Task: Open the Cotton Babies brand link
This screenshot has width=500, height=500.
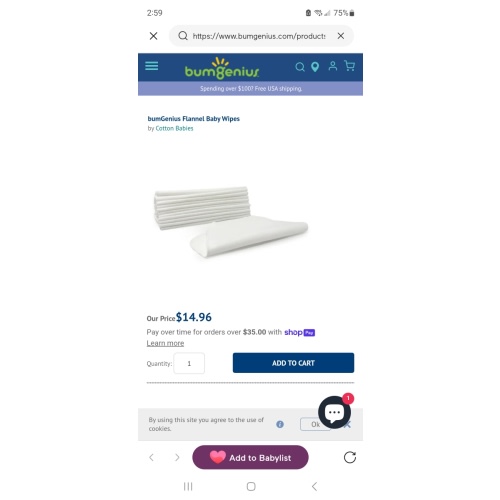Action: pos(174,128)
